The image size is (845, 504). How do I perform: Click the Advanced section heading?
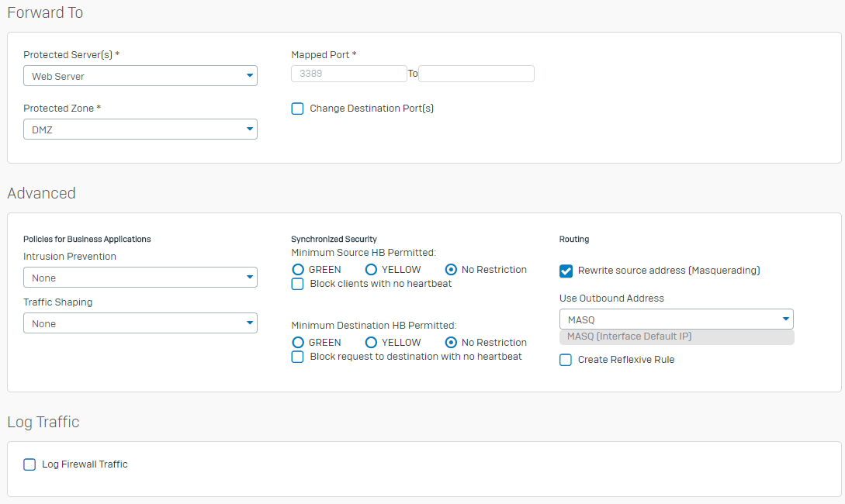[x=41, y=193]
